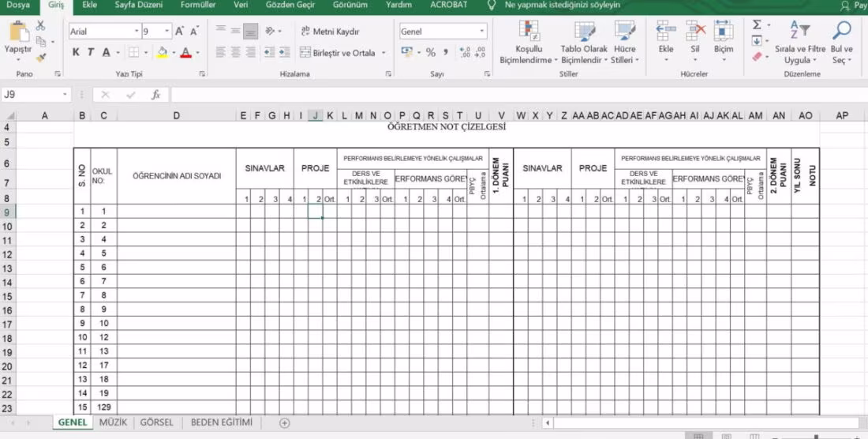The height and width of the screenshot is (439, 868).
Task: Click Metni Kaydır wrap text
Action: (x=330, y=32)
